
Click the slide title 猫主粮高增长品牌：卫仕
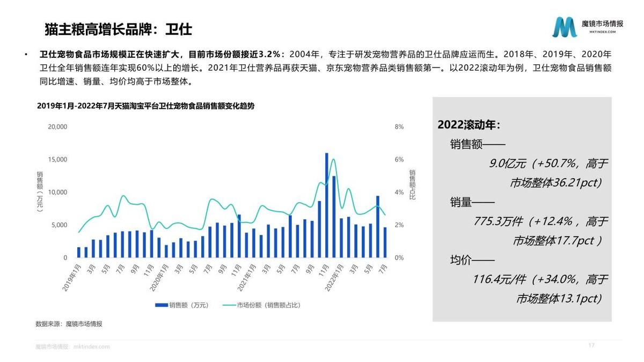pyautogui.click(x=118, y=28)
